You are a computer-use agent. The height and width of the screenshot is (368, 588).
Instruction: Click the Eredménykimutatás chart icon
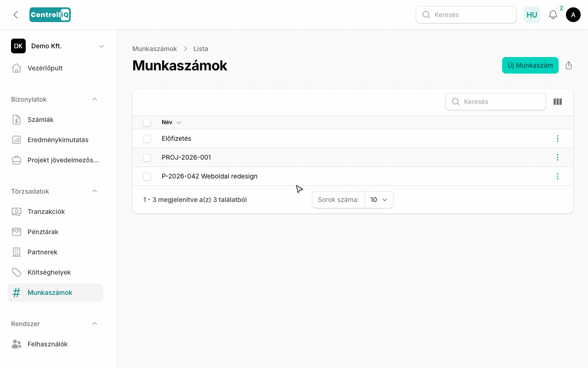[x=17, y=140]
